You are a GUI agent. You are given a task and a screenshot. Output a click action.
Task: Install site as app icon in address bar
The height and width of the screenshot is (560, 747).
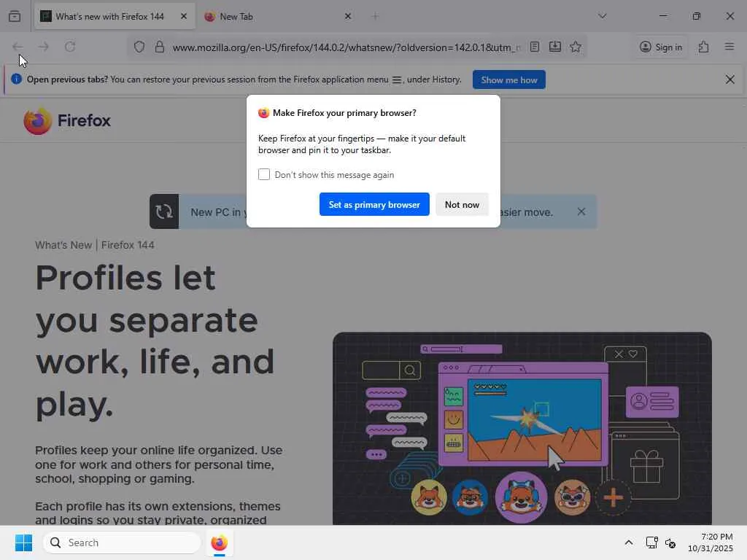[555, 47]
